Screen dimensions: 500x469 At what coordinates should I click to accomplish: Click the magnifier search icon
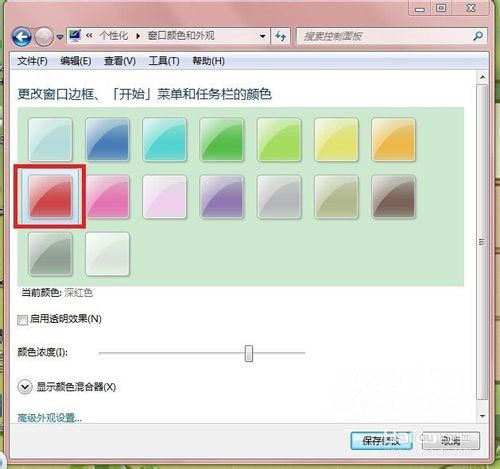pyautogui.click(x=478, y=36)
